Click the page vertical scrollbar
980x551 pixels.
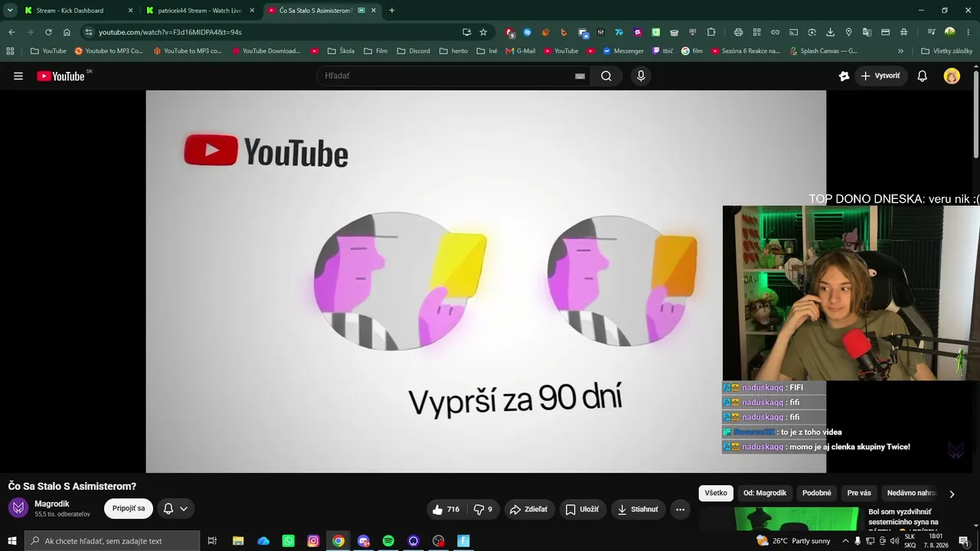click(976, 115)
